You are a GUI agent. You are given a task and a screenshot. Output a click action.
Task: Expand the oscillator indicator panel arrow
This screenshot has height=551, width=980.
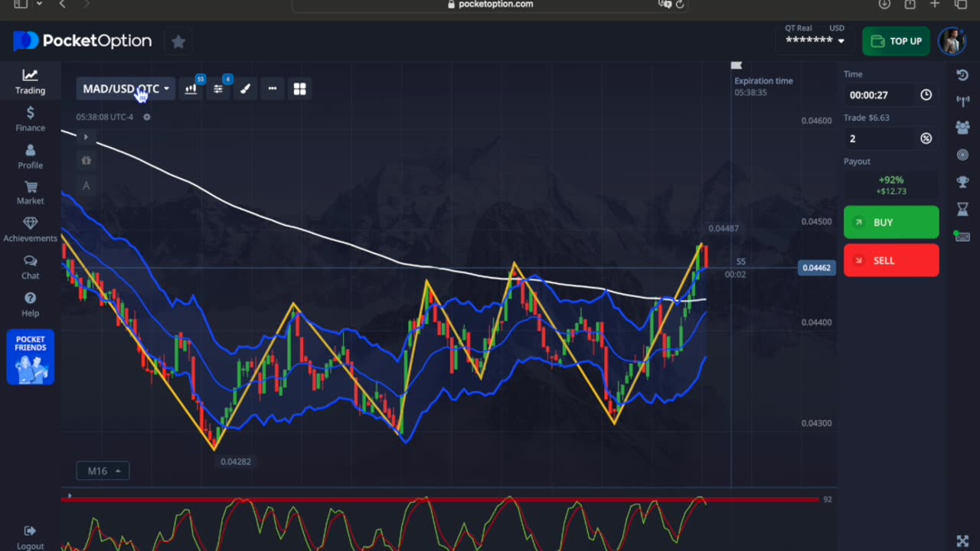tap(69, 497)
